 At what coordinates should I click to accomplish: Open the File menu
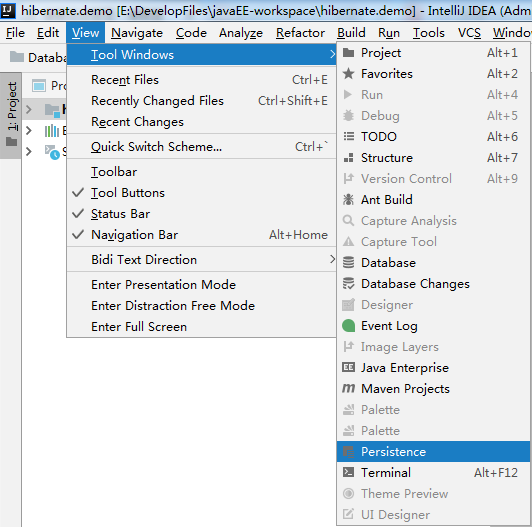click(15, 33)
